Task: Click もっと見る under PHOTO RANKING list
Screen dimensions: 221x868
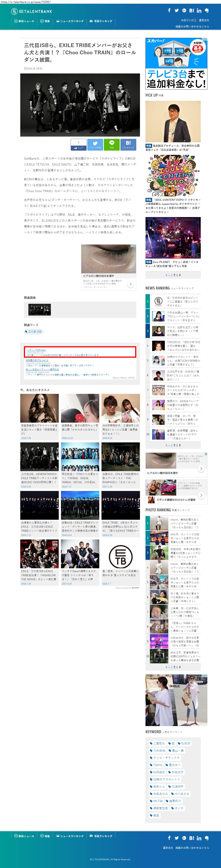Action: click(173, 667)
